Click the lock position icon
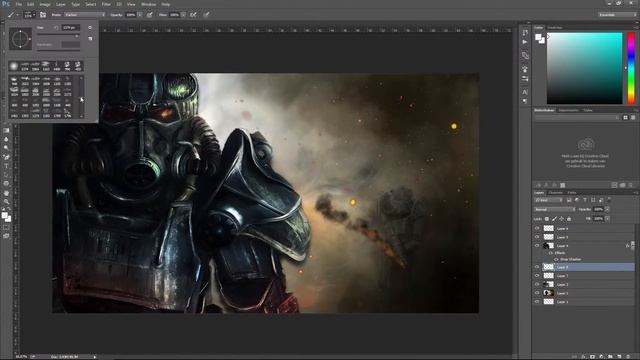This screenshot has width=640, height=360. (562, 219)
